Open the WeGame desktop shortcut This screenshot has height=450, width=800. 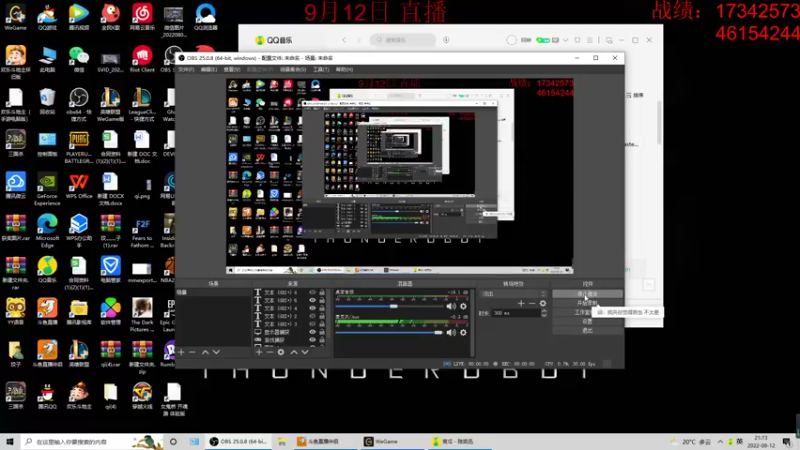click(15, 17)
